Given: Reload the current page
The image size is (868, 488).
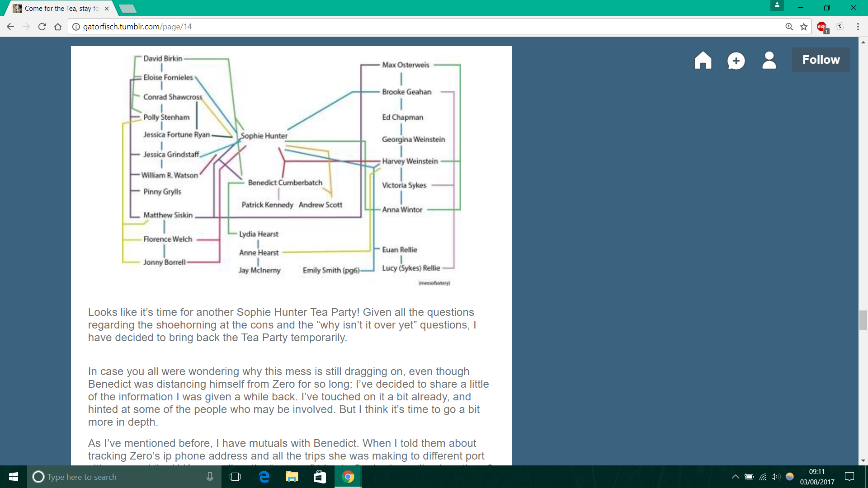Looking at the screenshot, I should point(42,27).
